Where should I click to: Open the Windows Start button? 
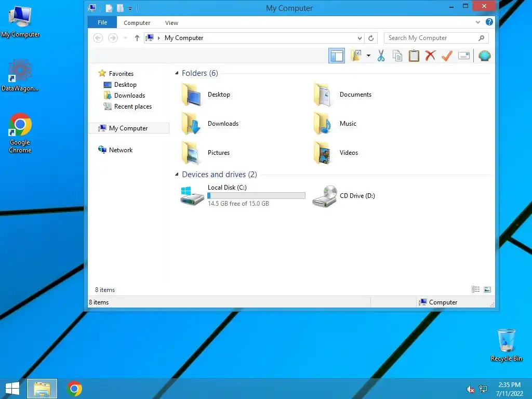pyautogui.click(x=12, y=389)
